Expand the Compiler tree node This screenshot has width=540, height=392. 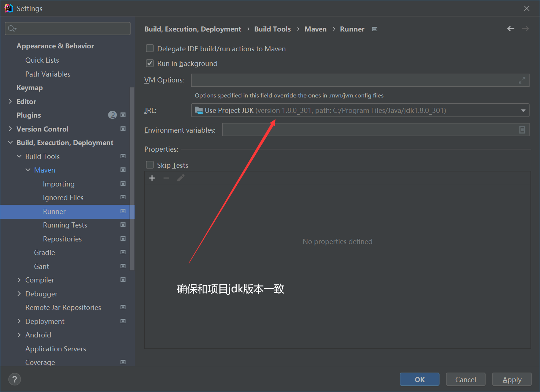click(19, 280)
